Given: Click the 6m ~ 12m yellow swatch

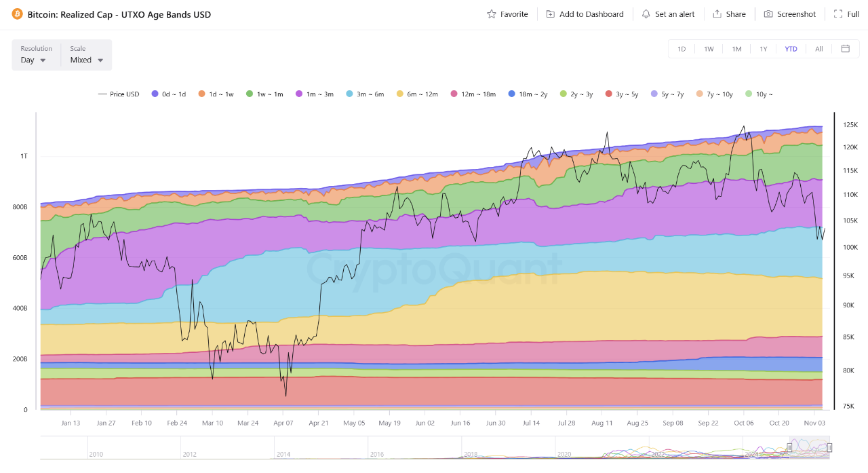Looking at the screenshot, I should (400, 94).
